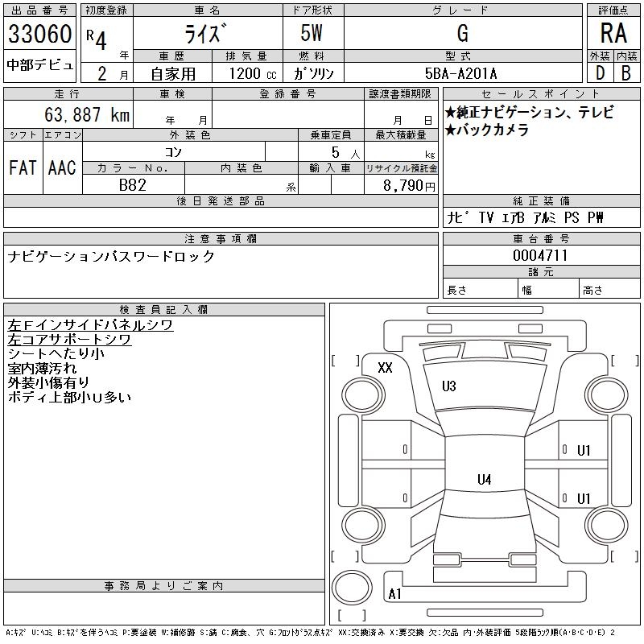Select the equipment line ナビ TV エアB アルミ PS PW
Image resolution: width=644 pixels, height=644 pixels.
coord(525,217)
